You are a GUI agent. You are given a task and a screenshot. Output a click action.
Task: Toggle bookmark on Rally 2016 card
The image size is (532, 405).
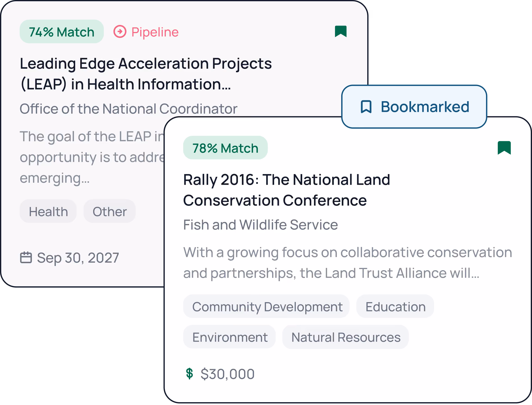pos(504,148)
